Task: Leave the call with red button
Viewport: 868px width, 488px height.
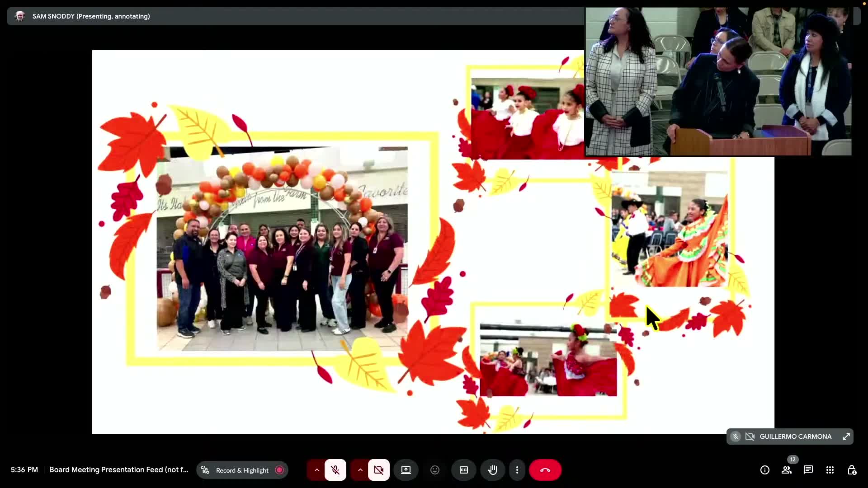Action: pyautogui.click(x=545, y=470)
